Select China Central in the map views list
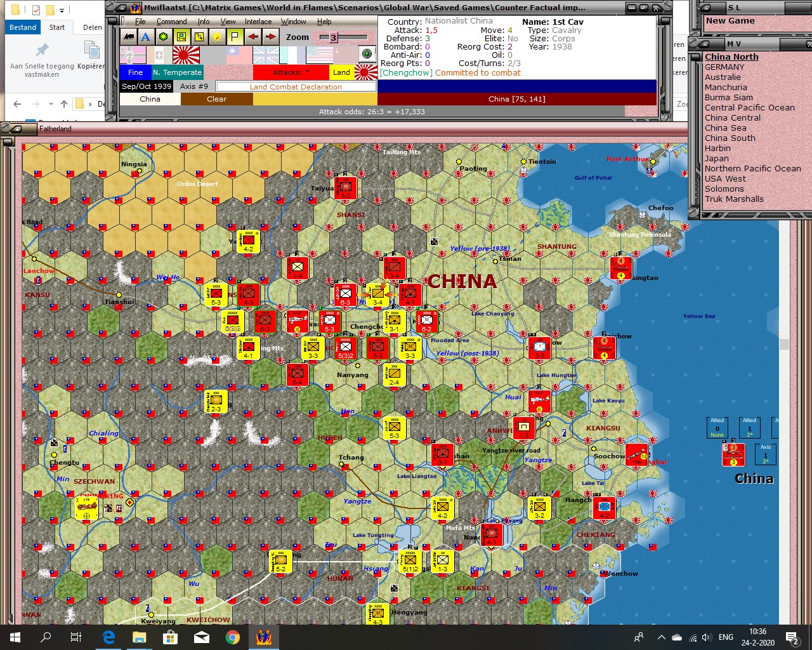 pos(733,117)
